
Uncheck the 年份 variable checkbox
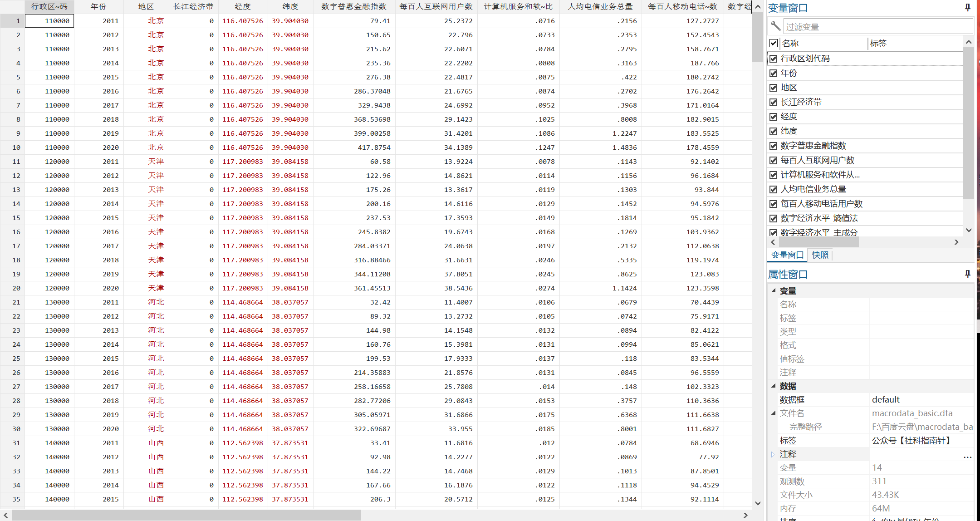[774, 73]
